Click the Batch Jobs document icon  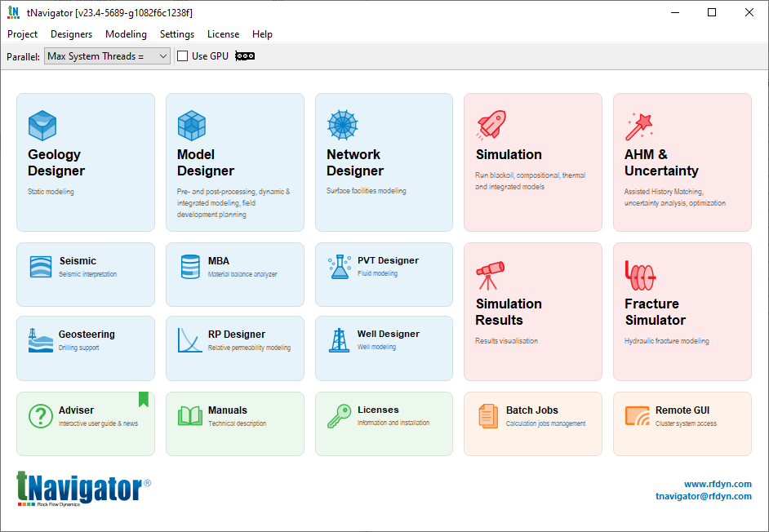(x=488, y=416)
